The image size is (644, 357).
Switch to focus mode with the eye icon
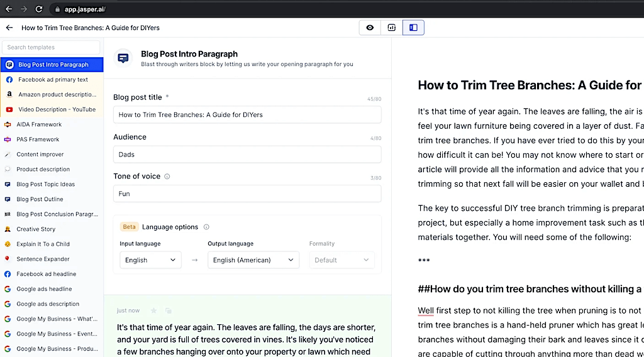pos(370,28)
